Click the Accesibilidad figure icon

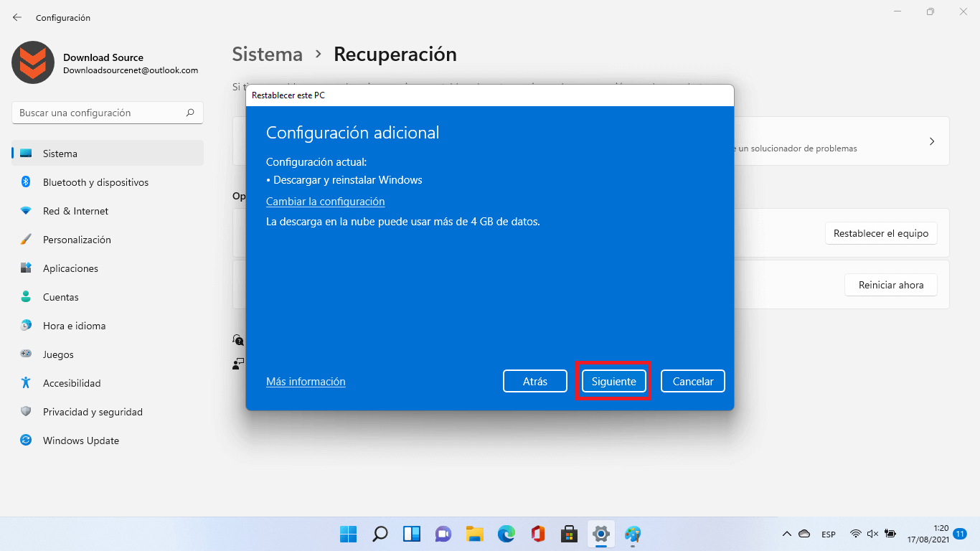point(26,382)
